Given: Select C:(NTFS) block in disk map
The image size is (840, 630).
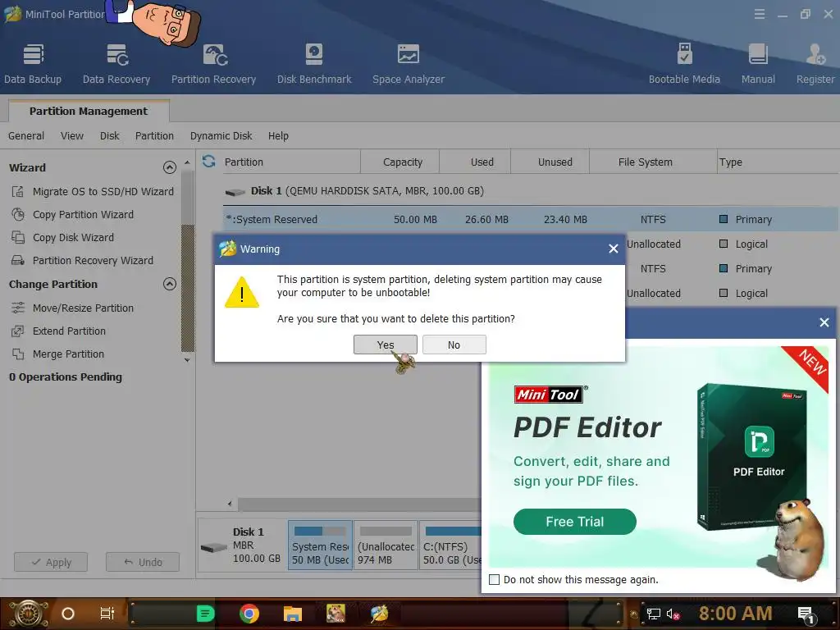Looking at the screenshot, I should (451, 545).
